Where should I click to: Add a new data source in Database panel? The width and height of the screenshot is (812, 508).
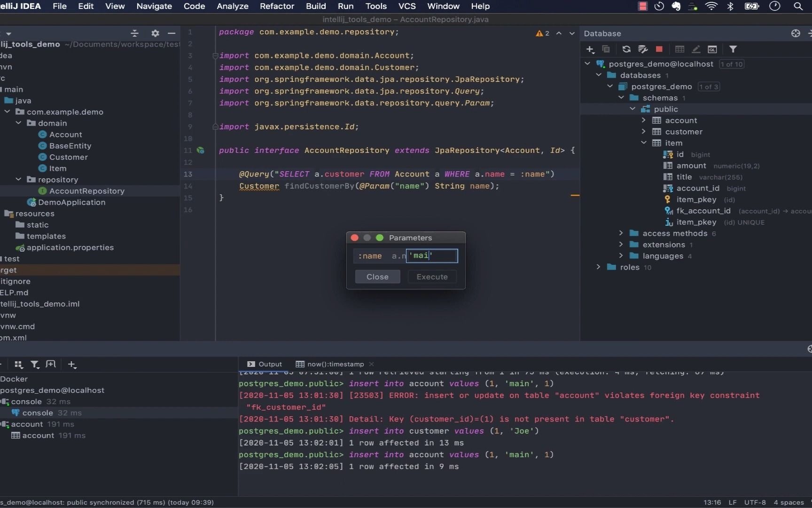[590, 49]
